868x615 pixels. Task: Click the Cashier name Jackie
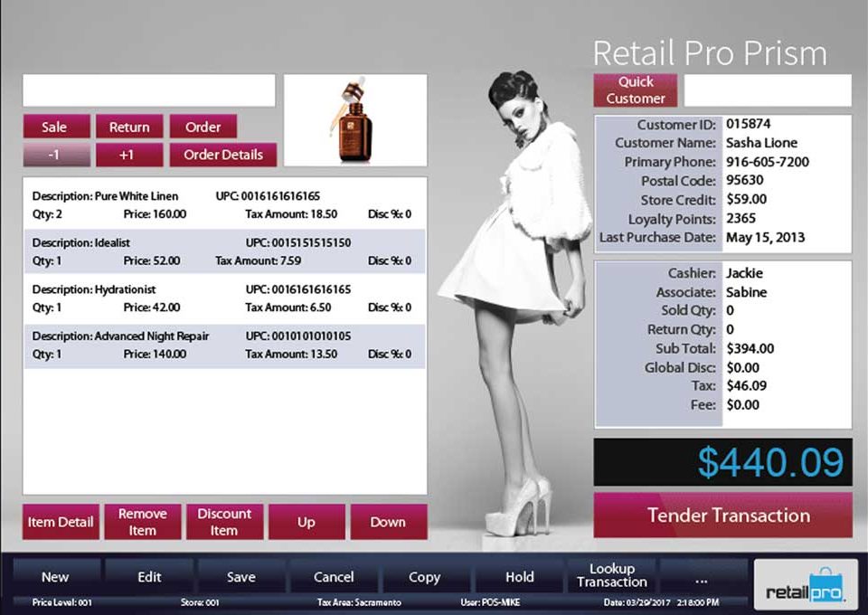click(x=744, y=273)
